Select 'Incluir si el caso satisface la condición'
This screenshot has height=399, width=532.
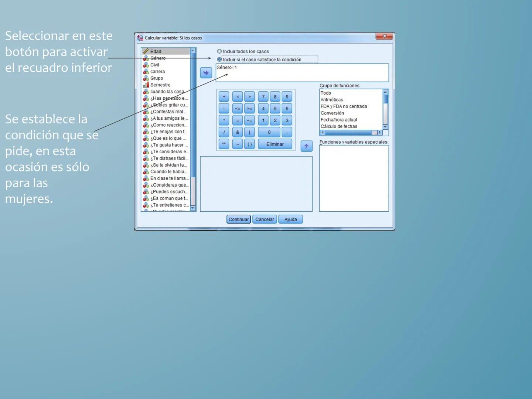tap(219, 59)
